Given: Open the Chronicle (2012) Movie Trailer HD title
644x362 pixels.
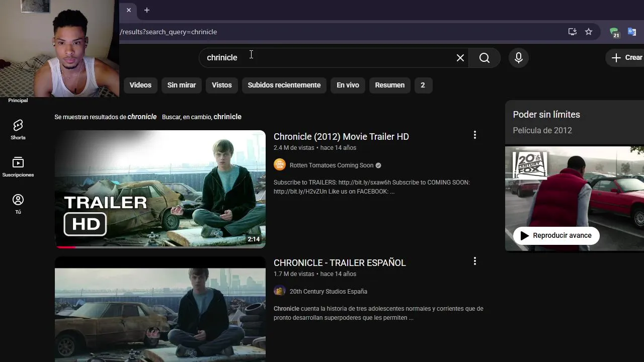Looking at the screenshot, I should 341,137.
